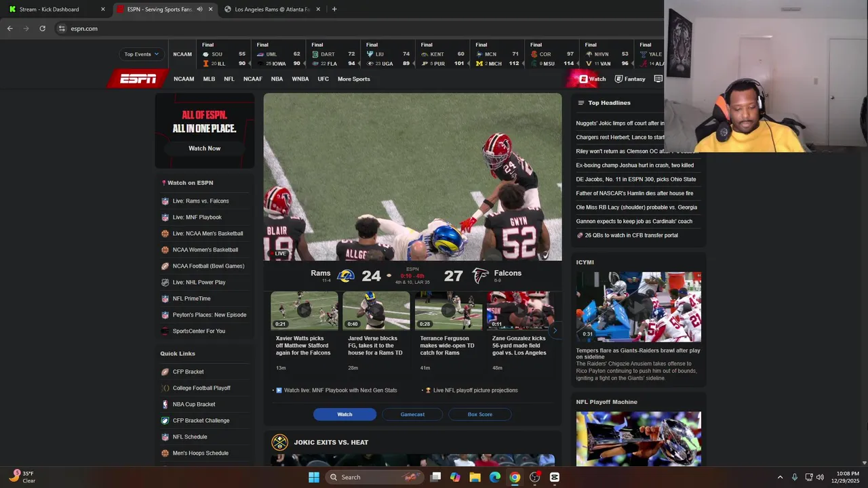Open the Top Events dropdown
This screenshot has width=868, height=488.
pyautogui.click(x=141, y=54)
